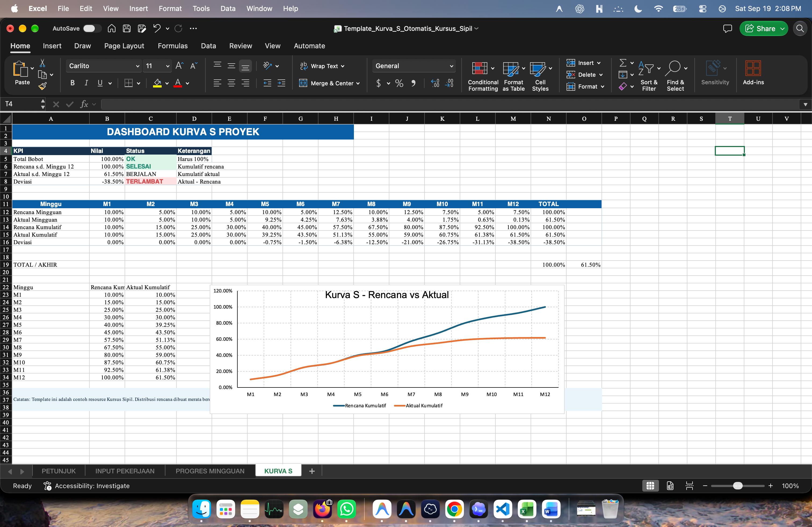Screen dimensions: 812x527
Task: Click the Delete cells button
Action: pyautogui.click(x=585, y=75)
